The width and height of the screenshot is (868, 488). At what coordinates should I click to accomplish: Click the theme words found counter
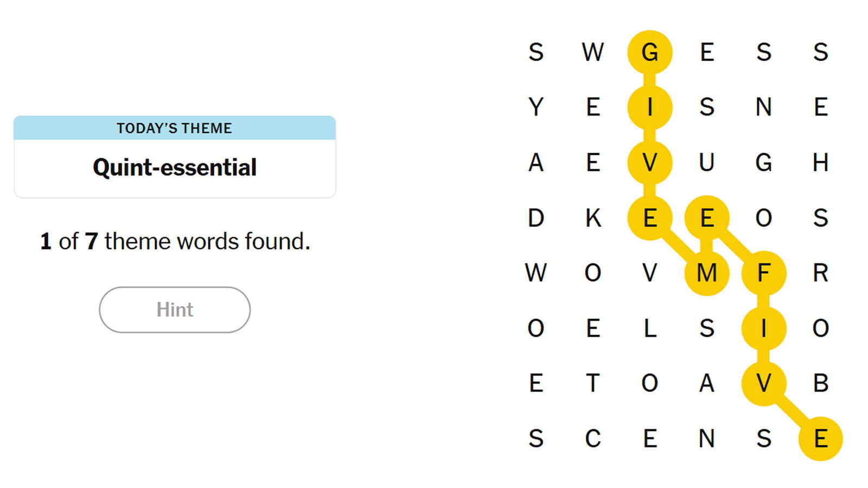point(175,241)
